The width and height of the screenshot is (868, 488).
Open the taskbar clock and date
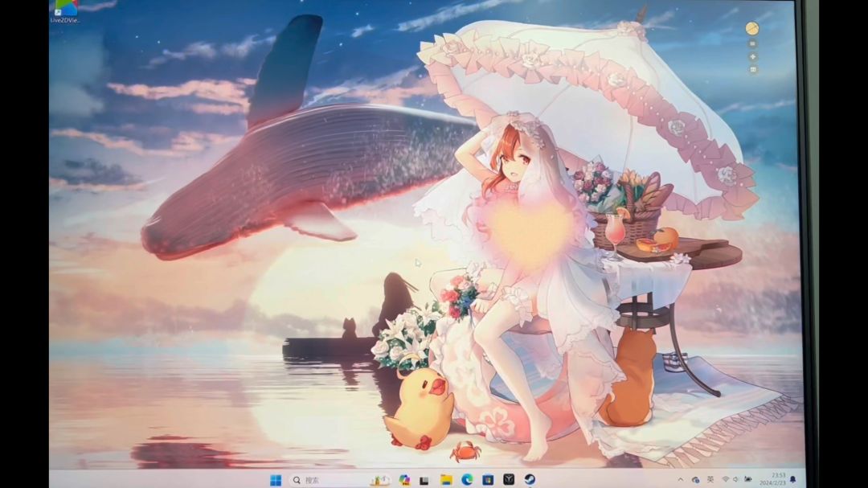pos(778,479)
